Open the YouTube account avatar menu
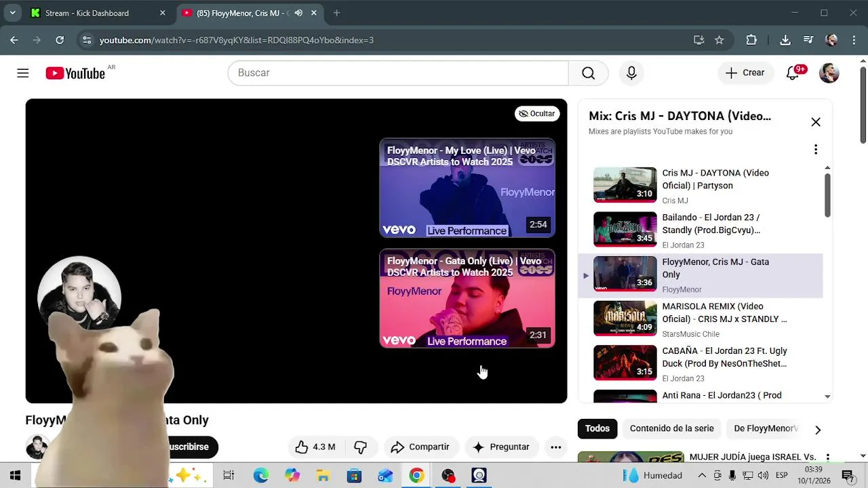868x488 pixels. tap(829, 73)
